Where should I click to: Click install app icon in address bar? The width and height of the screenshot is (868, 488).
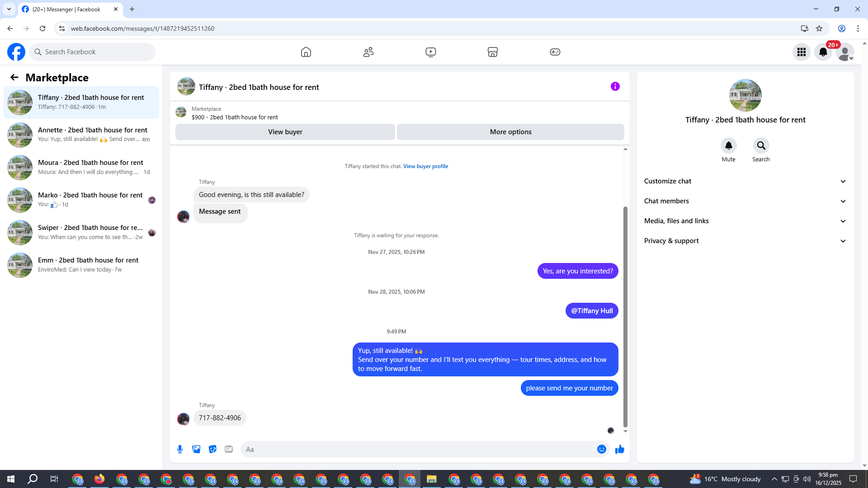click(805, 28)
